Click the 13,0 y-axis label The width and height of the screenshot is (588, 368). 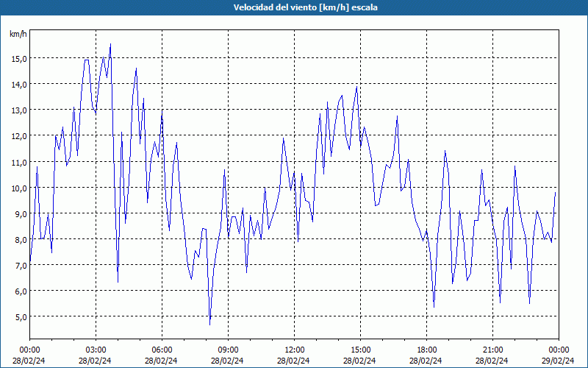pos(19,110)
